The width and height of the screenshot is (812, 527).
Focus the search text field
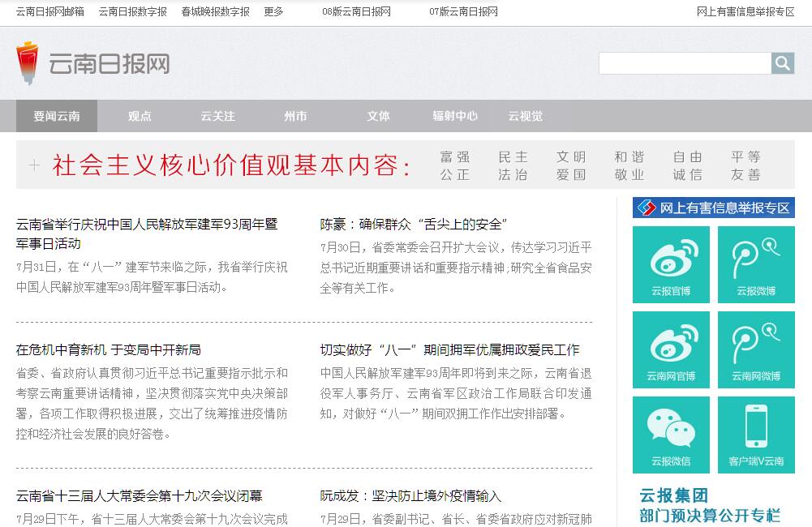pyautogui.click(x=685, y=63)
